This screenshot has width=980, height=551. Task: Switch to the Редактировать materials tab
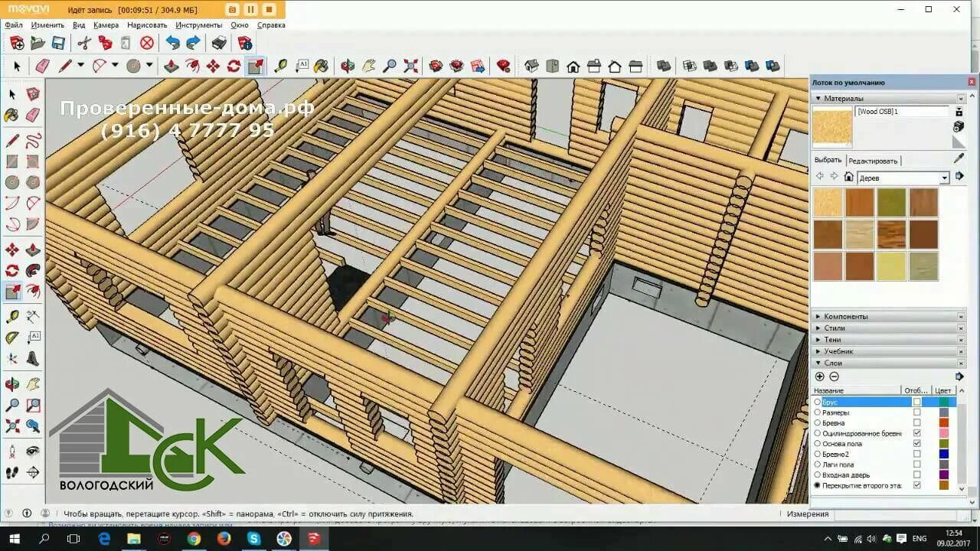click(872, 161)
